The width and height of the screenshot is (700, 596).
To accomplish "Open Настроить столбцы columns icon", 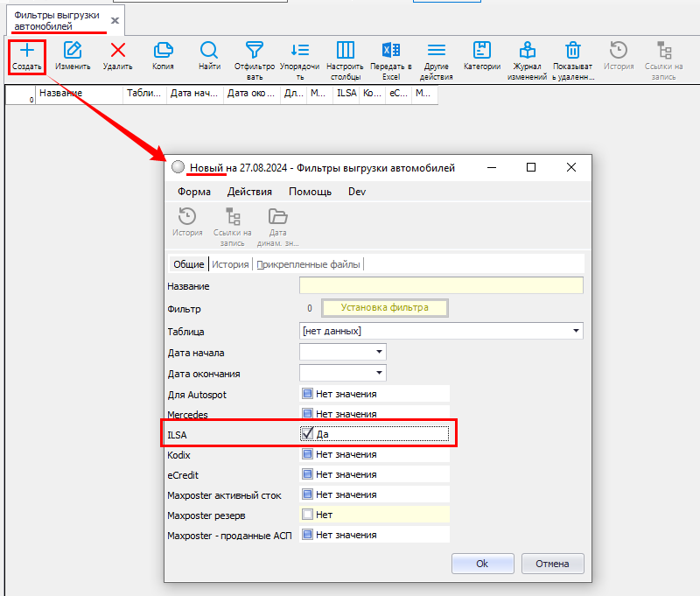I will tap(346, 51).
